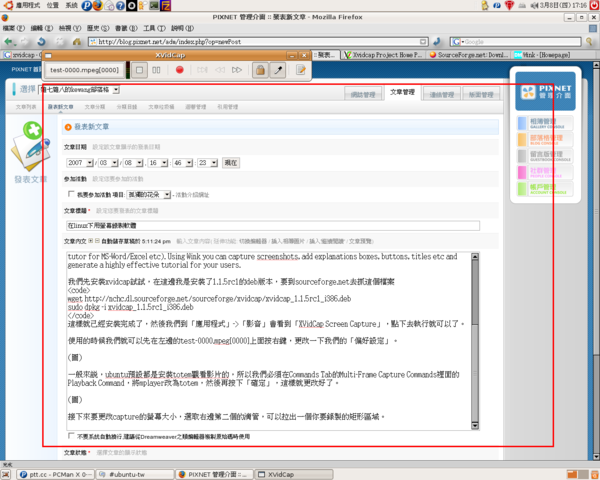Screen dimensions: 600x480
Task: Open the 工具 (T) menu in Firefox
Action: pos(154,28)
